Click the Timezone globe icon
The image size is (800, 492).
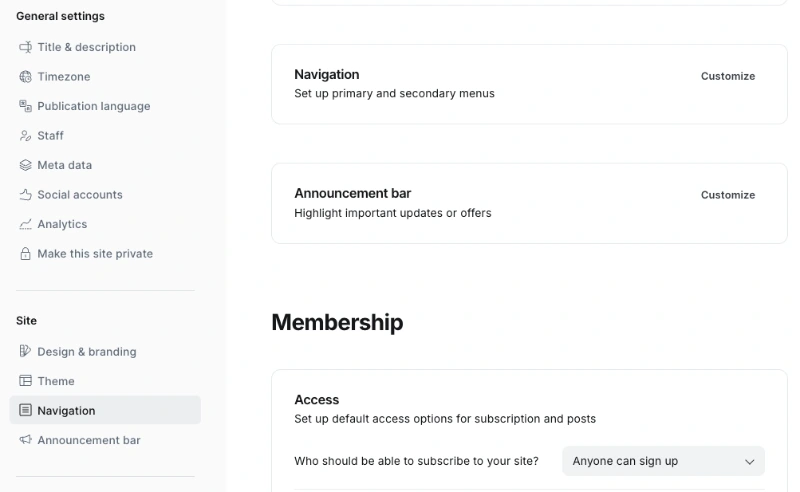coord(26,77)
